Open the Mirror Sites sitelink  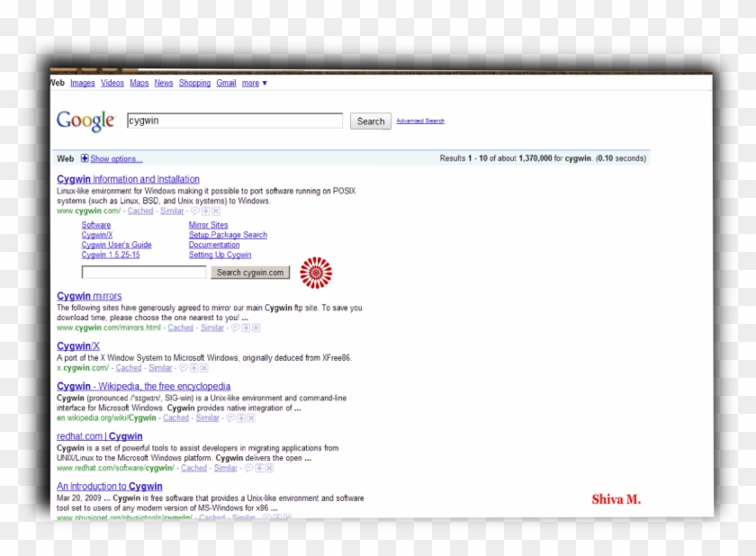(x=208, y=225)
